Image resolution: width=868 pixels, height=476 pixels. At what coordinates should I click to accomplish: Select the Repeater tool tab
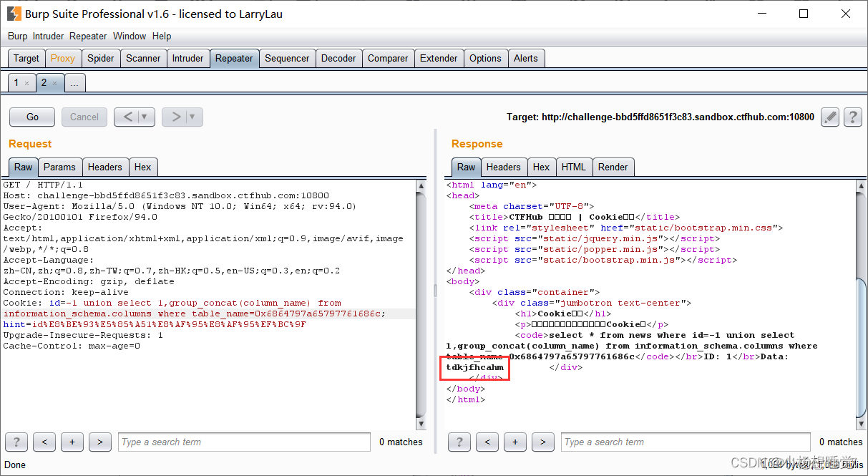point(234,58)
